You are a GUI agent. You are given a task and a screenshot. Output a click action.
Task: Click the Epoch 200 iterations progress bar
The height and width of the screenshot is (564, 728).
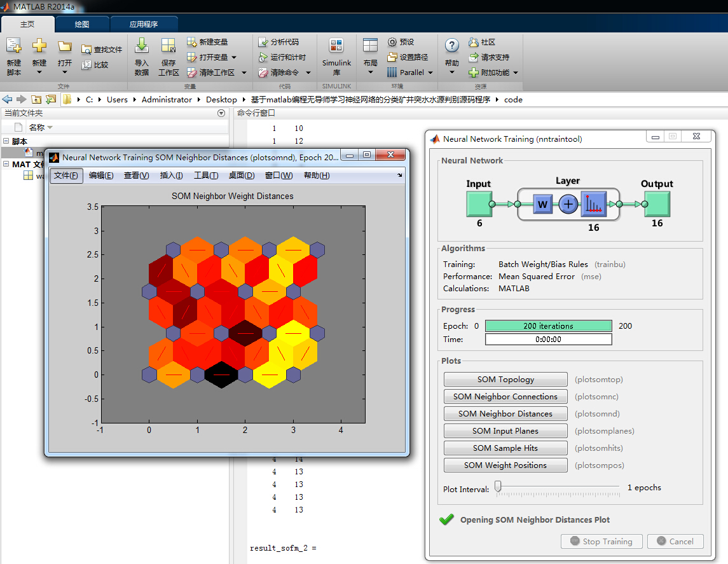click(548, 326)
